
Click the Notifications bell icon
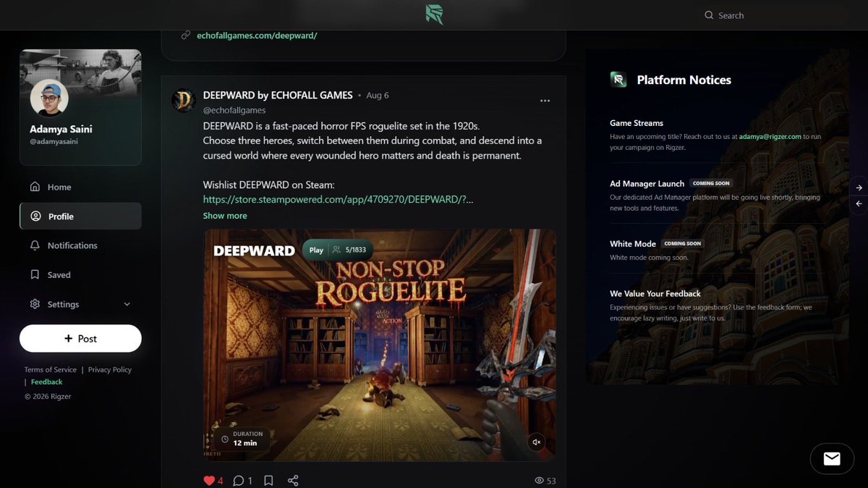tap(35, 245)
